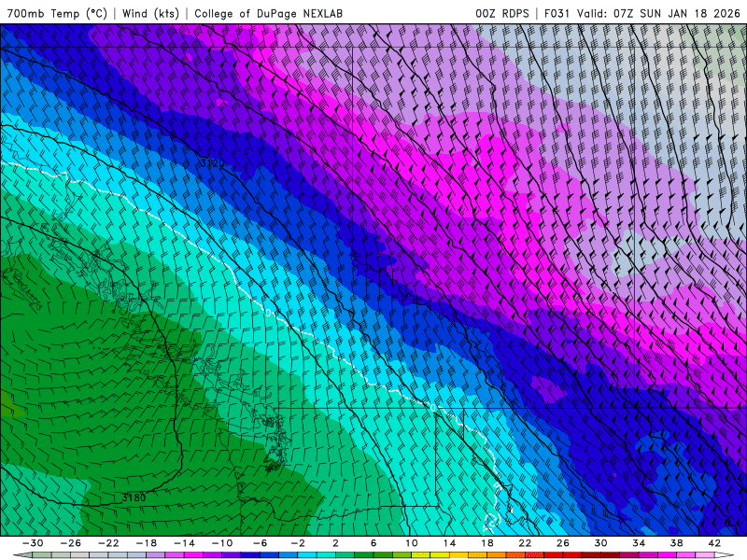Click the 10 colorbar label
This screenshot has width=747, height=560.
click(x=412, y=543)
